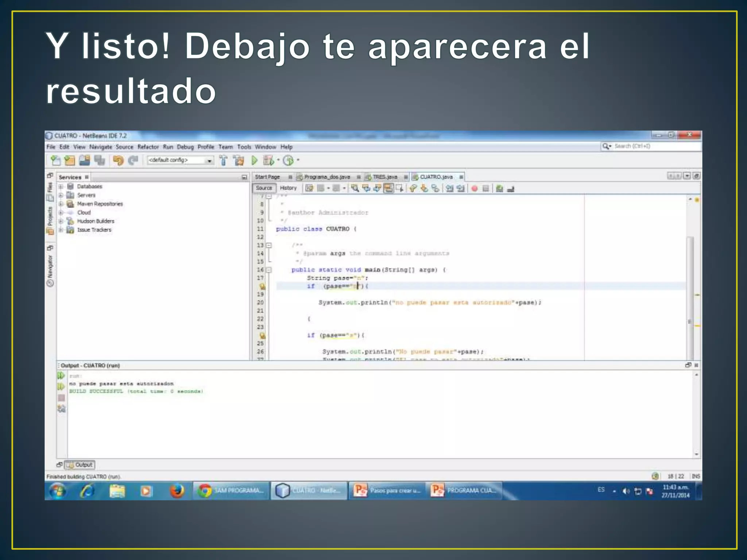Image resolution: width=747 pixels, height=560 pixels.
Task: Click the Last Edit editor toolbar icon
Action: coord(309,188)
